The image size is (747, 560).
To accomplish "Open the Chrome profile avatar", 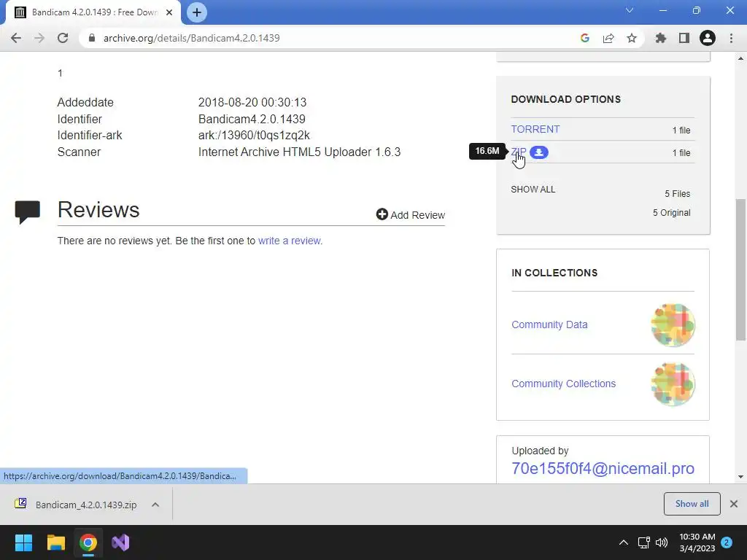I will pos(708,38).
